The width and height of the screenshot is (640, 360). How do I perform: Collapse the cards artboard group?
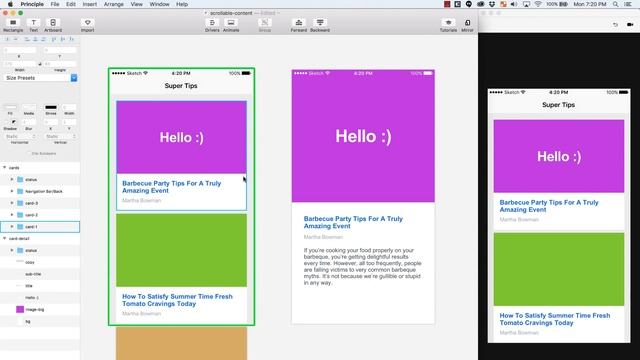[x=5, y=168]
